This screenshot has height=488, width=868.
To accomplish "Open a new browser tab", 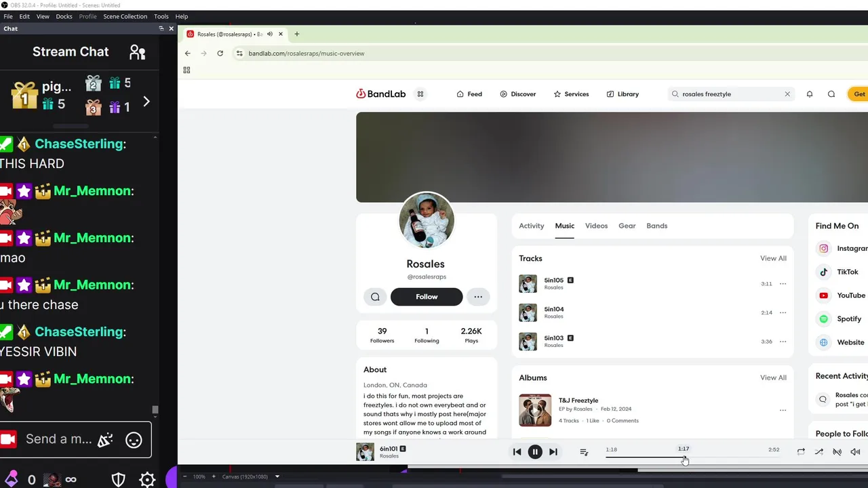I will click(x=296, y=34).
